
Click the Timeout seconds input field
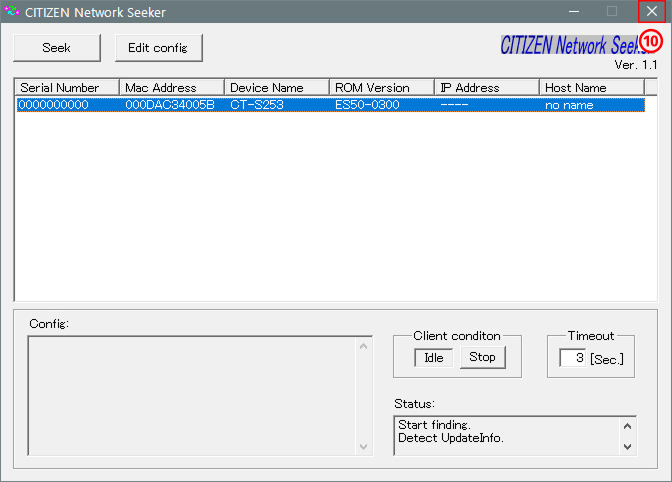(572, 358)
